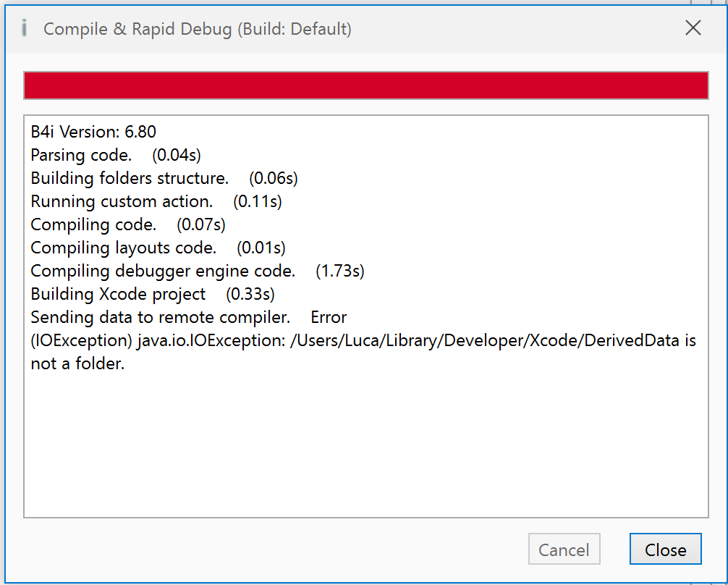Image resolution: width=728 pixels, height=585 pixels.
Task: Select the B4i Version: 6.80 line
Action: (x=93, y=132)
